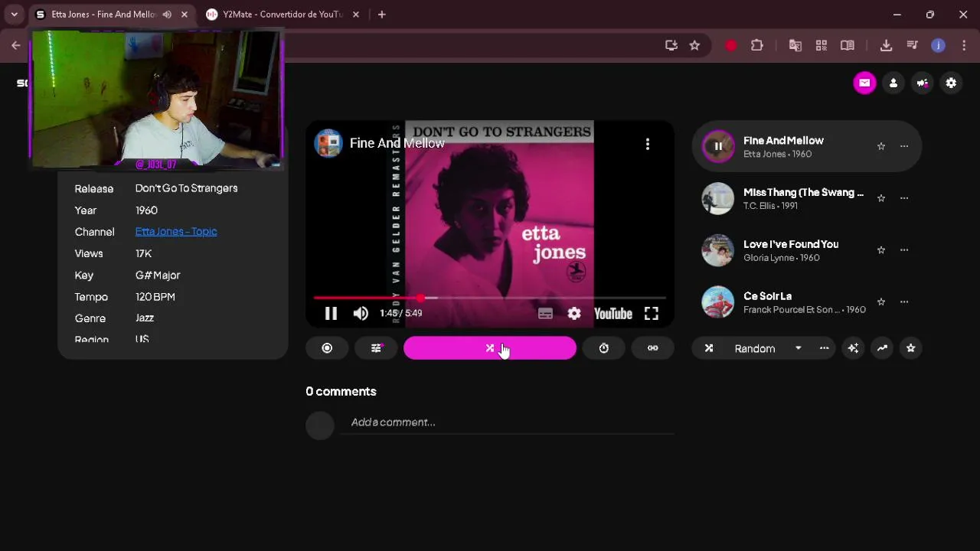Open the timer stopwatch button

pos(604,348)
